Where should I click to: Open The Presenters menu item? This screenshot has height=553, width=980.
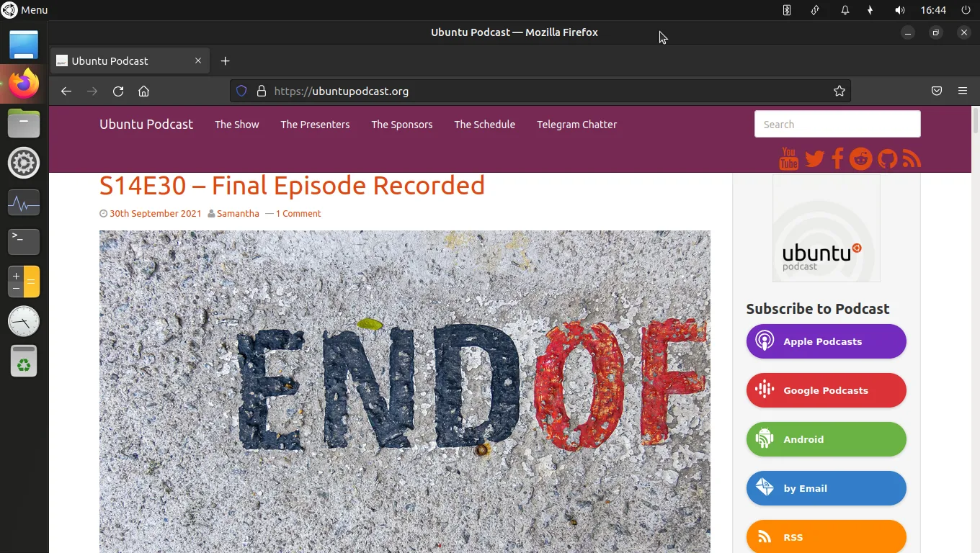(315, 125)
